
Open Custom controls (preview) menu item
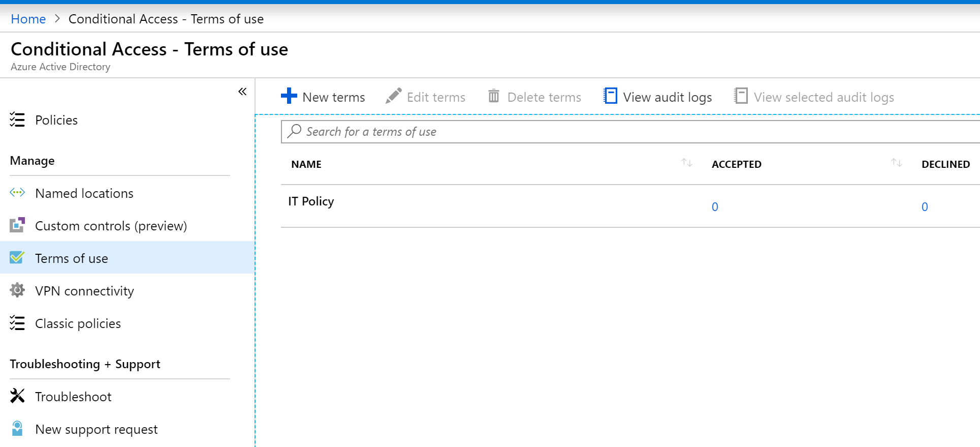111,226
